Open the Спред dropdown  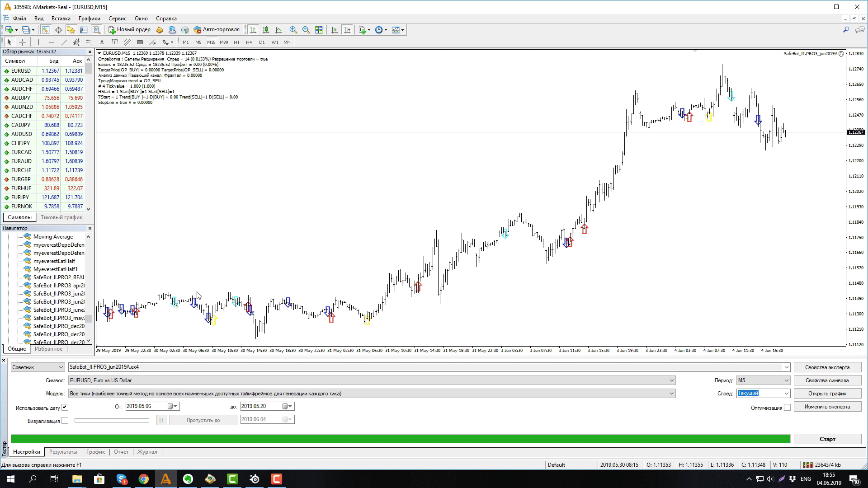763,394
